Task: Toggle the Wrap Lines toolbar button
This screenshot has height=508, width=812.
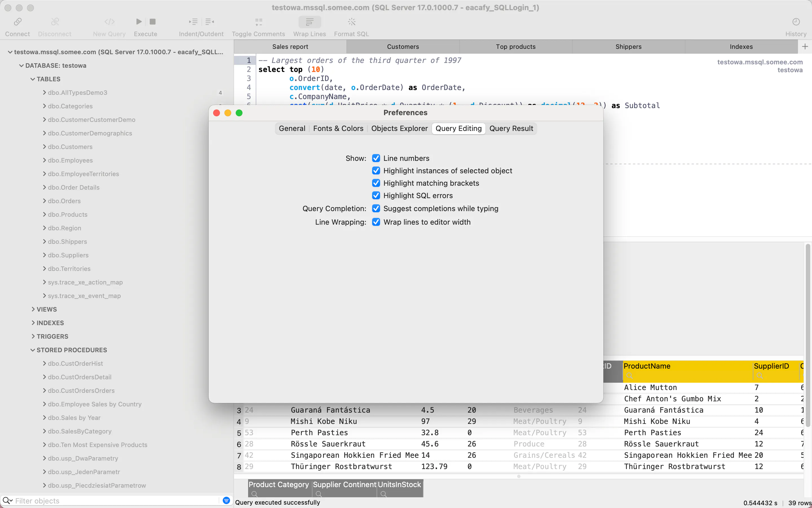Action: click(x=309, y=22)
